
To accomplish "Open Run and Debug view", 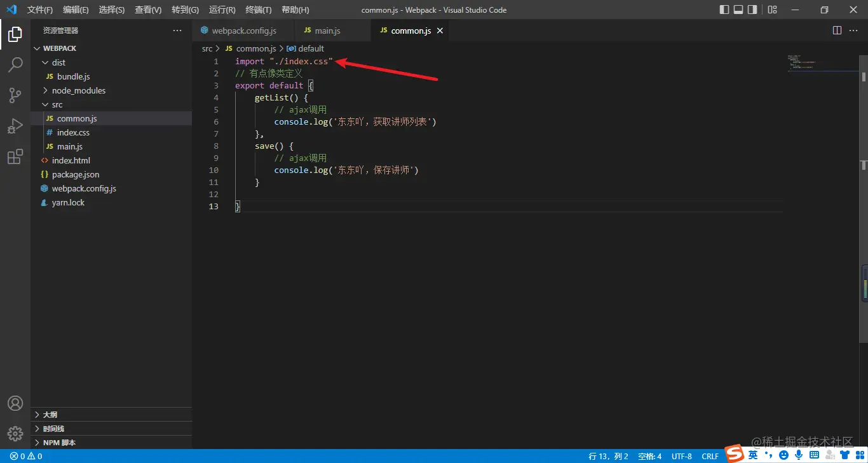I will point(15,126).
